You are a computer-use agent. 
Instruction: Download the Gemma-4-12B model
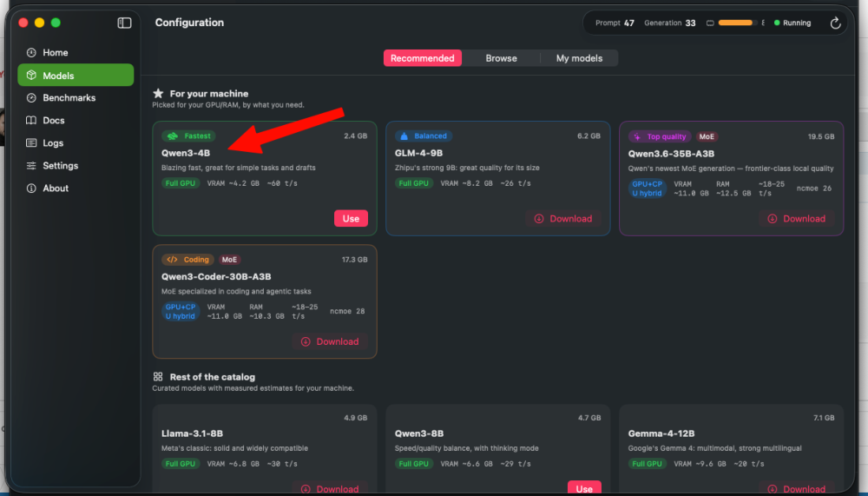pyautogui.click(x=797, y=487)
